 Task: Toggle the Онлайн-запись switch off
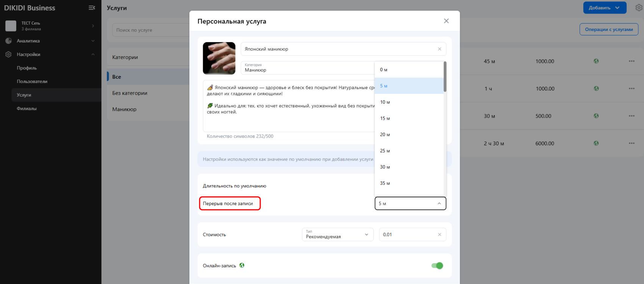(x=437, y=265)
